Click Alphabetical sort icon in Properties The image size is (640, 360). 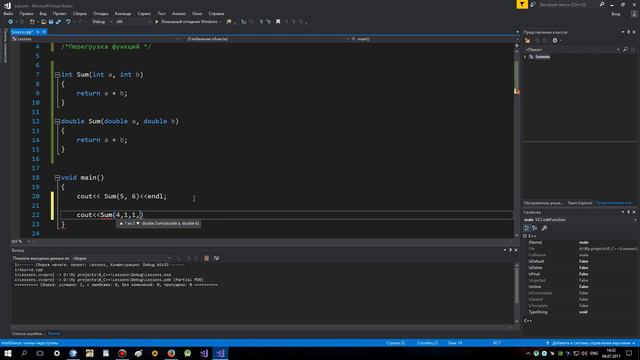coord(534,228)
